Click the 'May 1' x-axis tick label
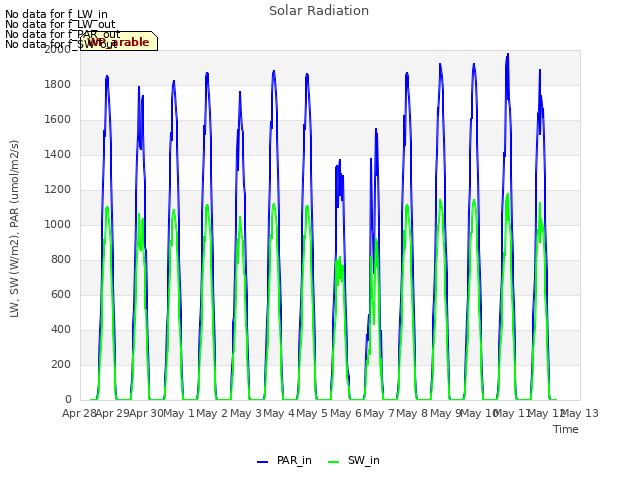Viewport: 640px width, 480px height. tap(178, 413)
